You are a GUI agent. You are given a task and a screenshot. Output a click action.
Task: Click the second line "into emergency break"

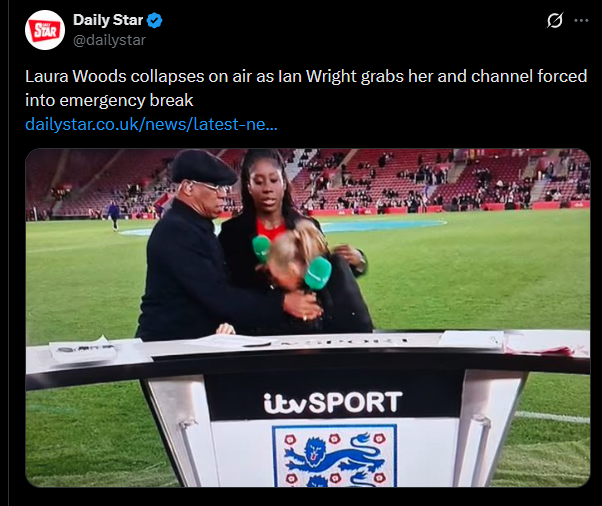[109, 100]
